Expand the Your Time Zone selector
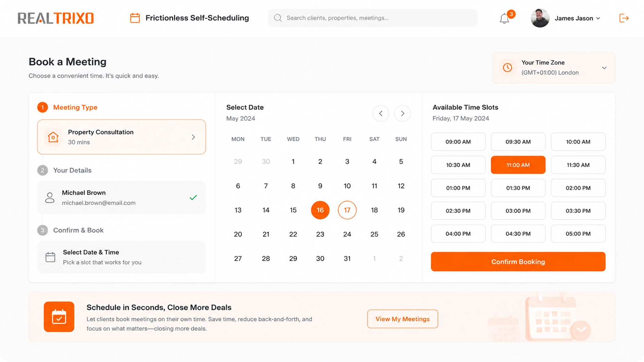 [604, 68]
